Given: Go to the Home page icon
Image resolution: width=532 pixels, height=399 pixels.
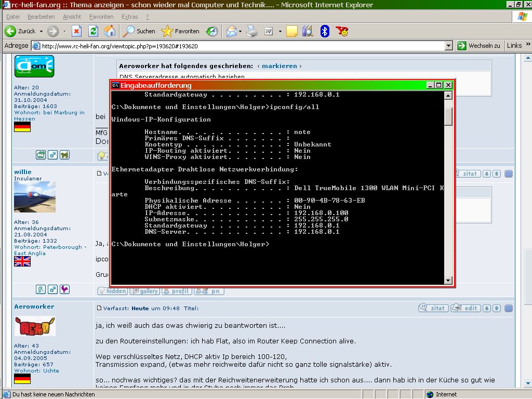Looking at the screenshot, I should pos(110,31).
